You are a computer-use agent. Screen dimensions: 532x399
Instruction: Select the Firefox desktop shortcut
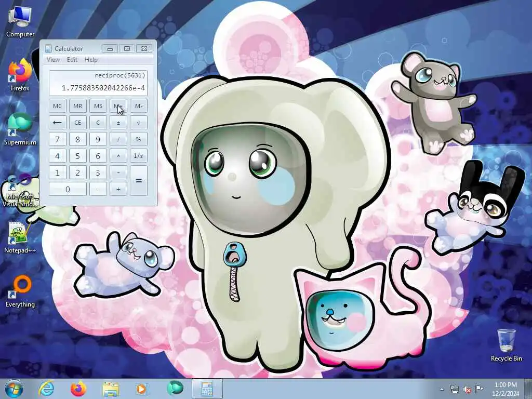click(20, 75)
